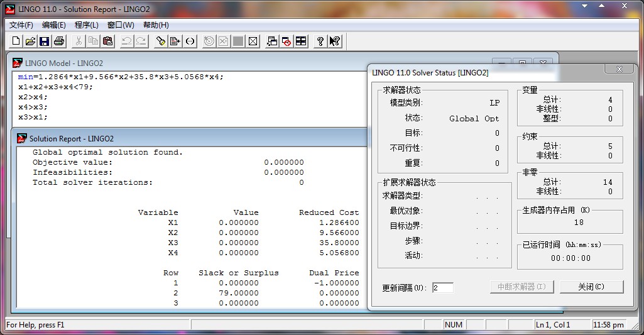This screenshot has height=335, width=644.
Task: Open the 程序(L) menu
Action: [x=86, y=25]
